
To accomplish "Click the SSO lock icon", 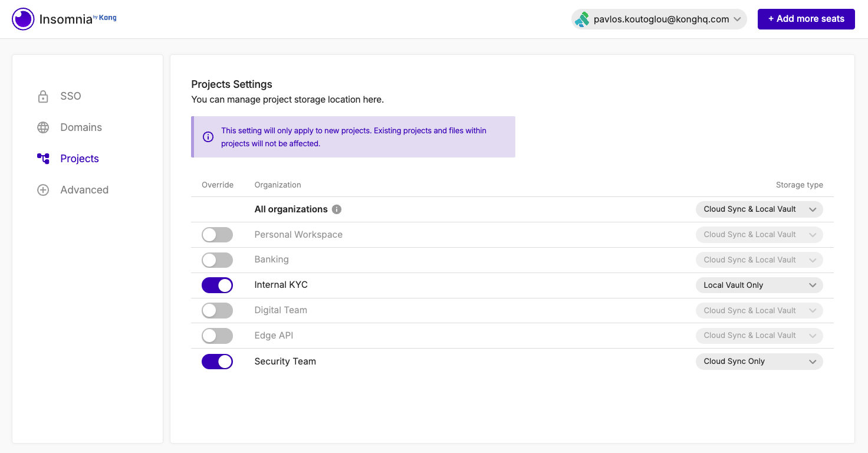I will click(43, 97).
